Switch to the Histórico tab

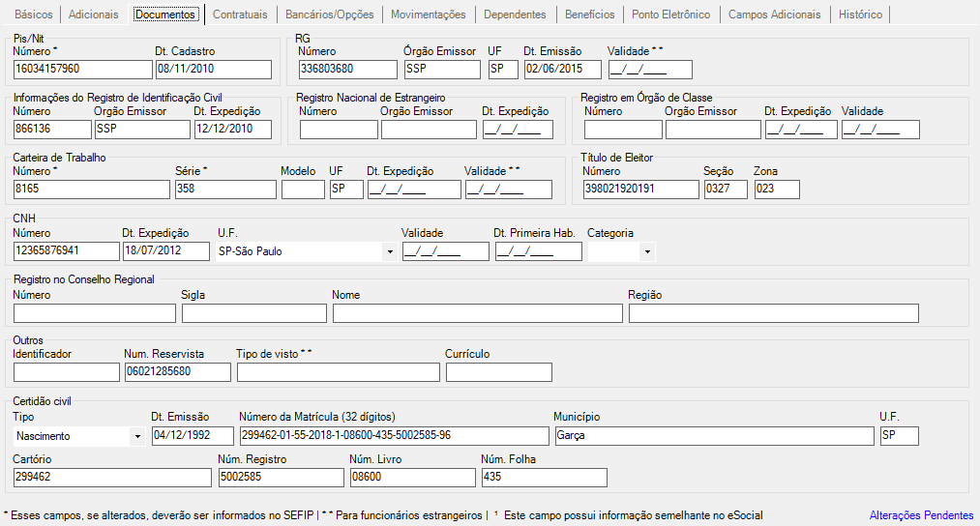pos(861,15)
